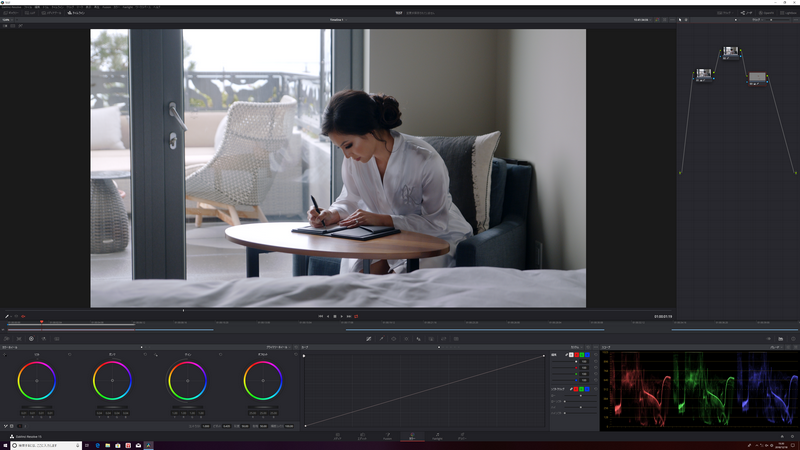Open the viewer timecode display dropdown
Screen dimensions: 800x450
pyautogui.click(x=642, y=20)
